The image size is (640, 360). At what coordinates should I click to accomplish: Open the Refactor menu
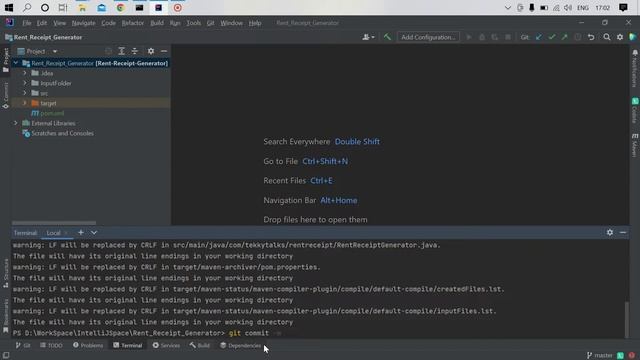(x=133, y=23)
